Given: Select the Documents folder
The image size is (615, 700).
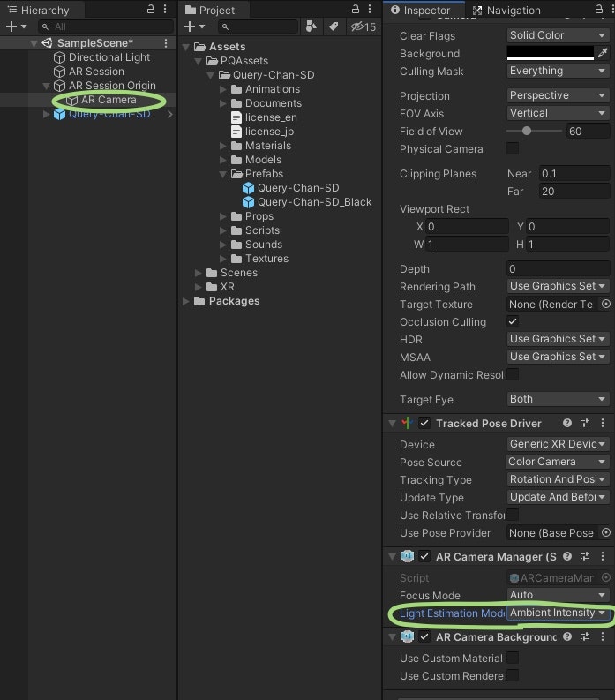Looking at the screenshot, I should (x=274, y=103).
